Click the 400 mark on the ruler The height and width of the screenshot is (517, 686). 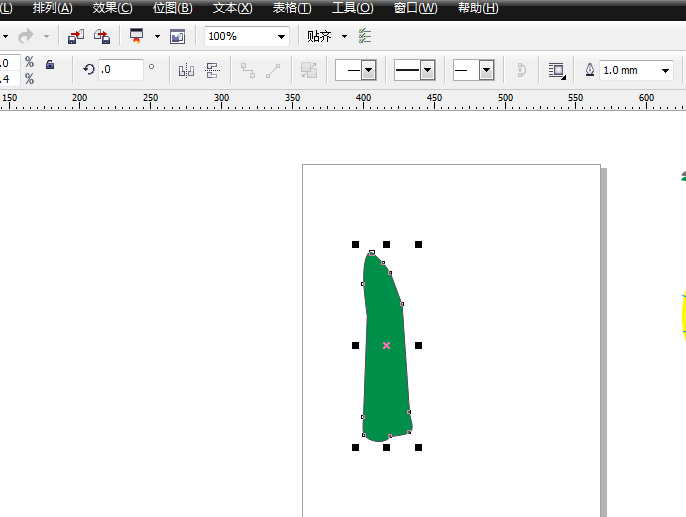(x=363, y=98)
